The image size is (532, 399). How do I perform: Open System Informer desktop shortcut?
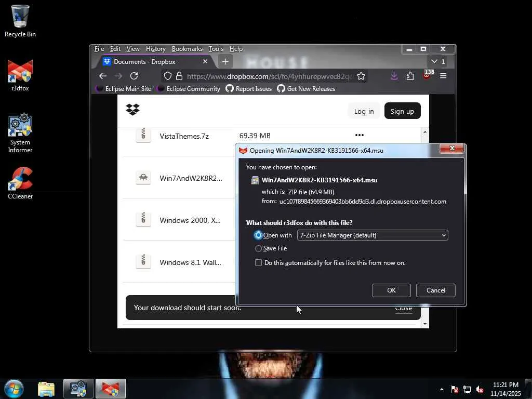coord(20,133)
